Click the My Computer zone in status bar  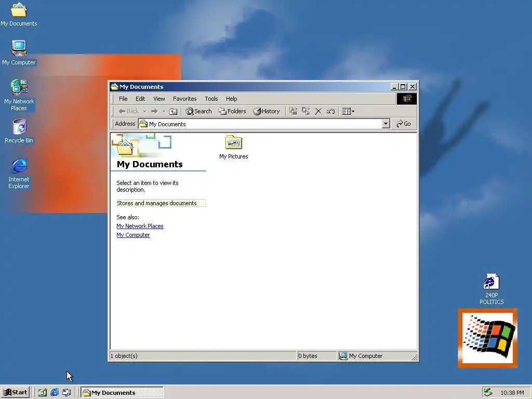(361, 356)
